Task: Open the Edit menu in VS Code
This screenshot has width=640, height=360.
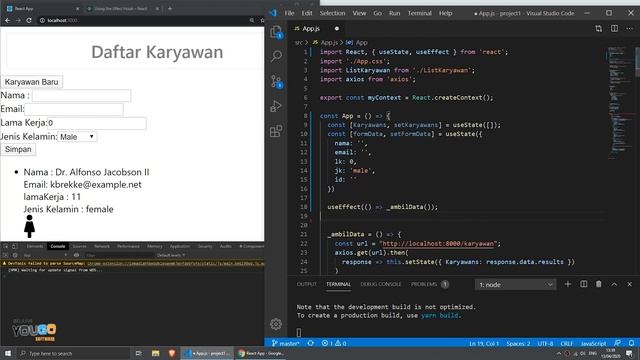Action: point(307,13)
